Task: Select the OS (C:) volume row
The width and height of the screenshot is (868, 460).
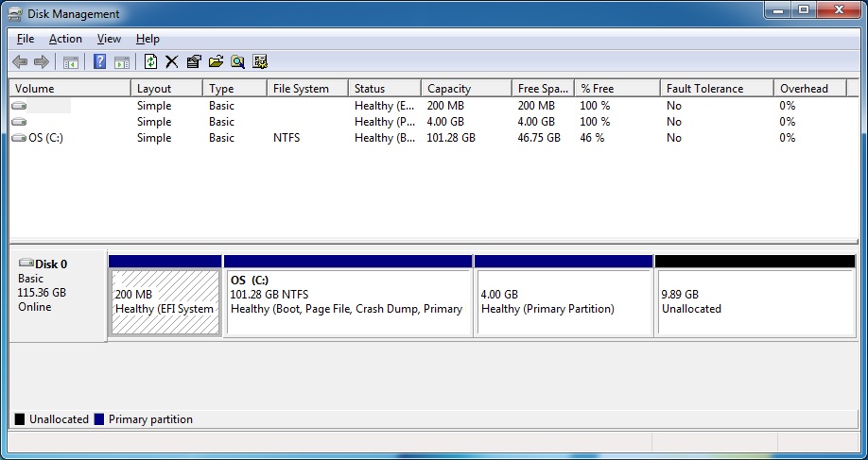Action: tap(433, 138)
